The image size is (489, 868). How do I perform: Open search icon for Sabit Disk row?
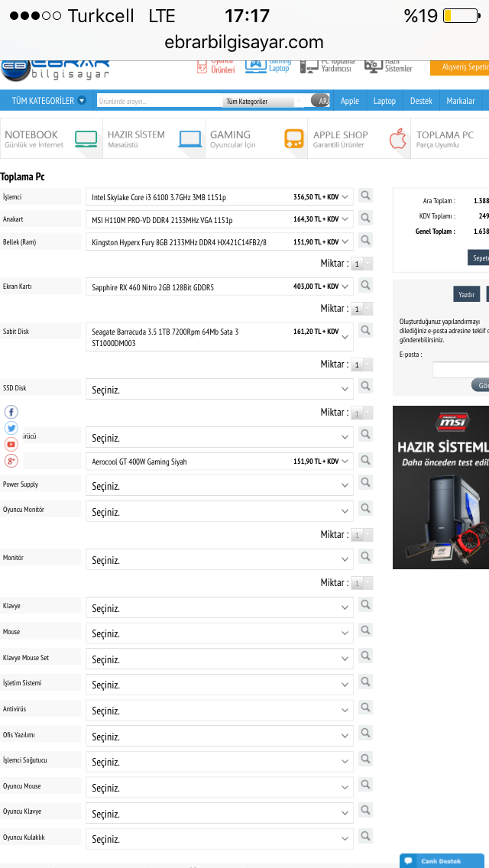point(365,330)
